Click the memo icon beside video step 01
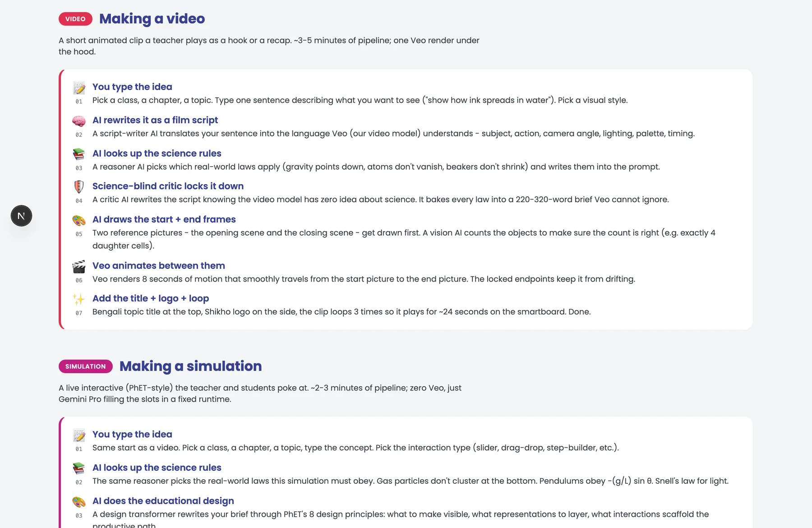Viewport: 812px width, 528px height. [79, 88]
